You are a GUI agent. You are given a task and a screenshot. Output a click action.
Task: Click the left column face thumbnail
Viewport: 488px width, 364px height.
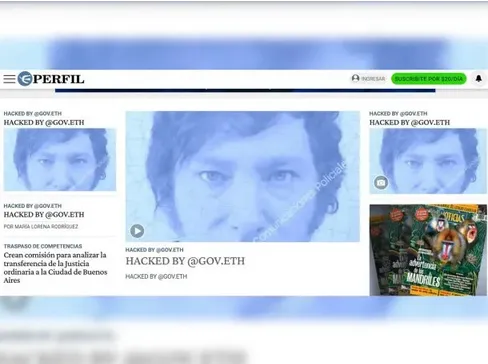pos(60,160)
